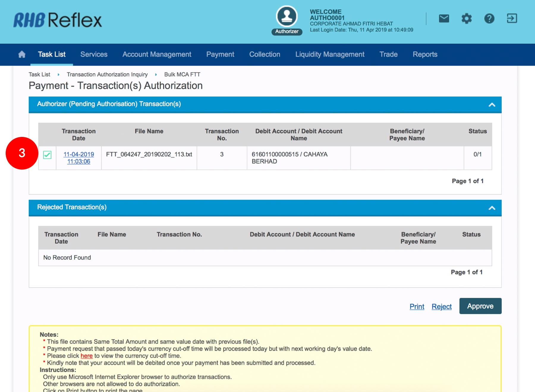Click the Print link
Screen dimensions: 535x392
[x=417, y=306]
